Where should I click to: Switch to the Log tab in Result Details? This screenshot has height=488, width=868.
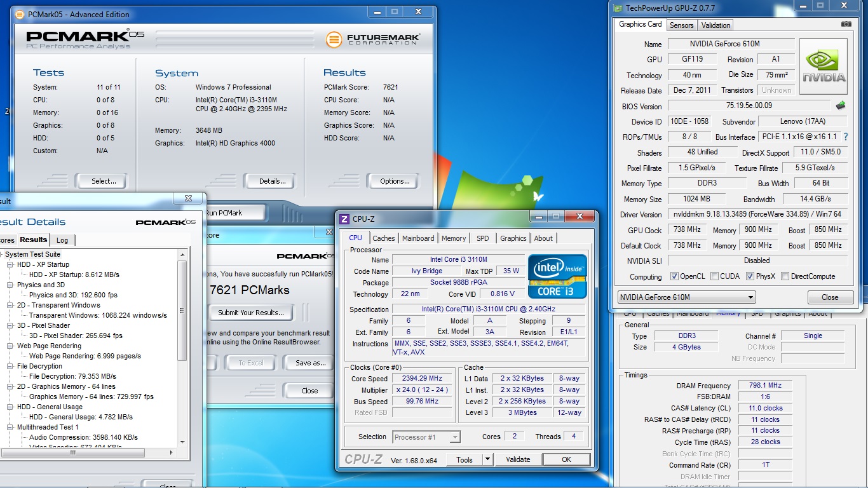[62, 240]
